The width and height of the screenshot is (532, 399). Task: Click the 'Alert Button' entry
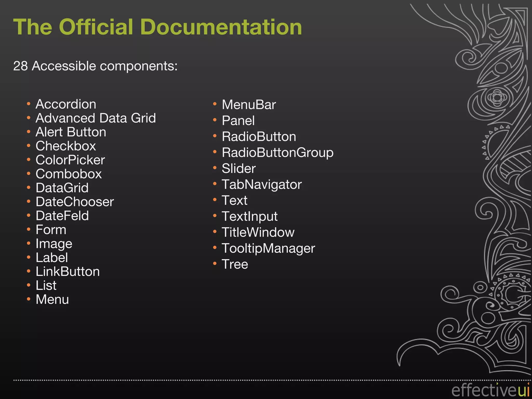pyautogui.click(x=71, y=132)
